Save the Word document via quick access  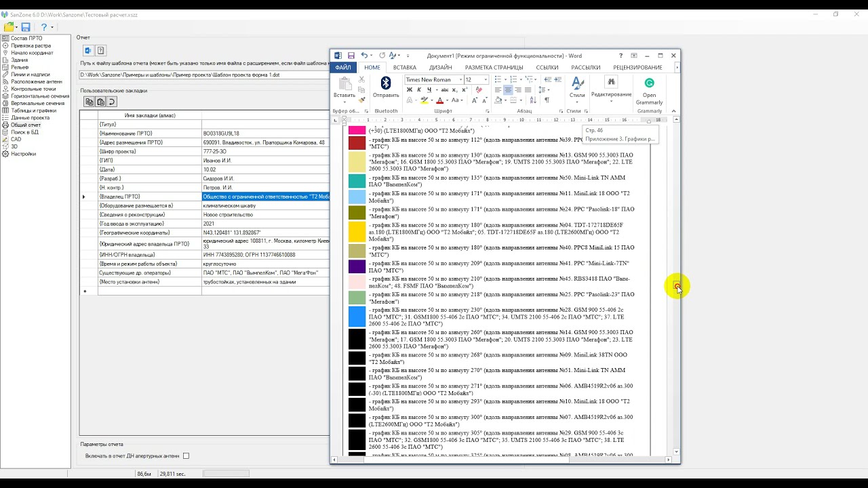(x=351, y=56)
